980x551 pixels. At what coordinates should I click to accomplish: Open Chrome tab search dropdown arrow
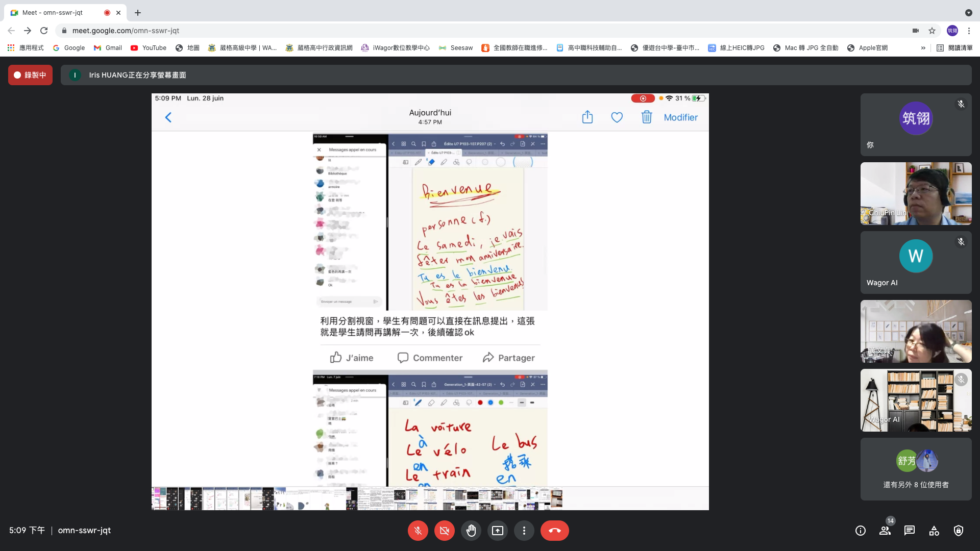pyautogui.click(x=968, y=13)
